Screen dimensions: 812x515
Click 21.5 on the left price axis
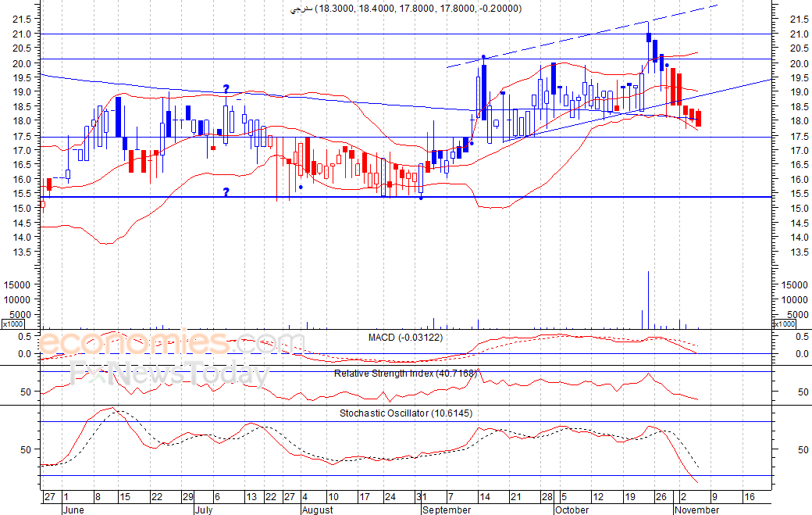pos(22,20)
